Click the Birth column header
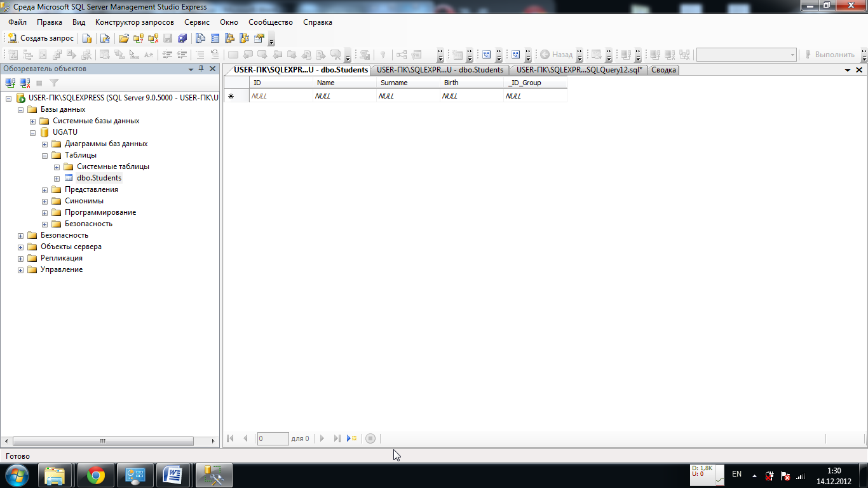The width and height of the screenshot is (868, 488). point(471,83)
